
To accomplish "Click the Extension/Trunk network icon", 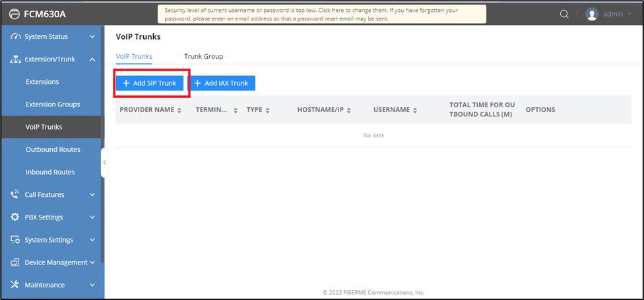I will (x=15, y=59).
